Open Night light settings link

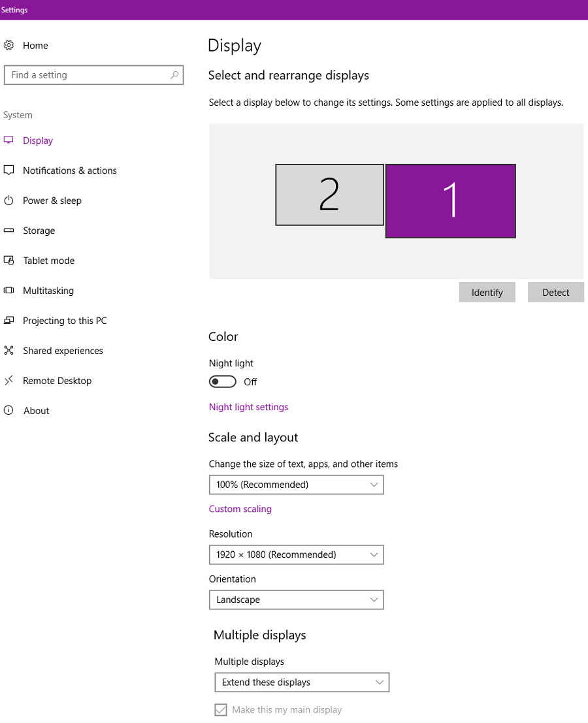click(248, 407)
